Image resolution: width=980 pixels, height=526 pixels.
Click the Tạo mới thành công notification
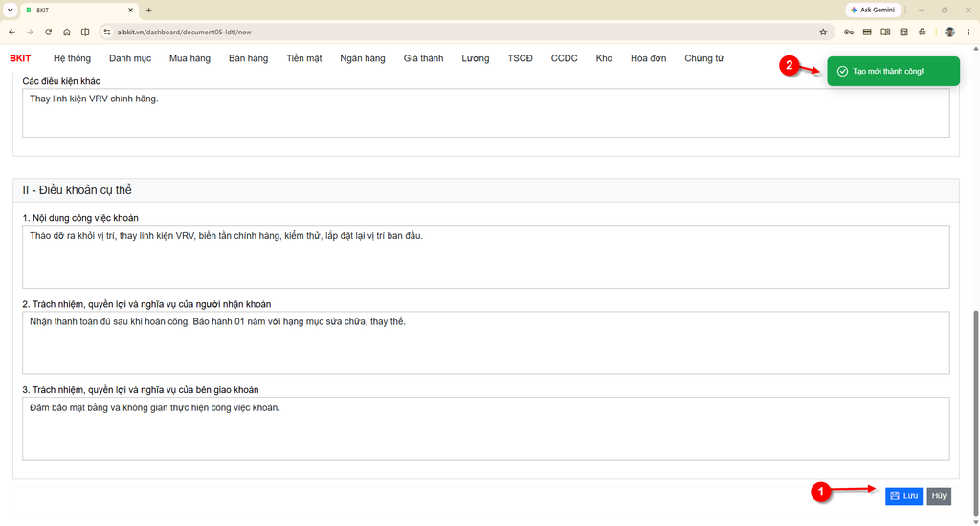(x=893, y=71)
